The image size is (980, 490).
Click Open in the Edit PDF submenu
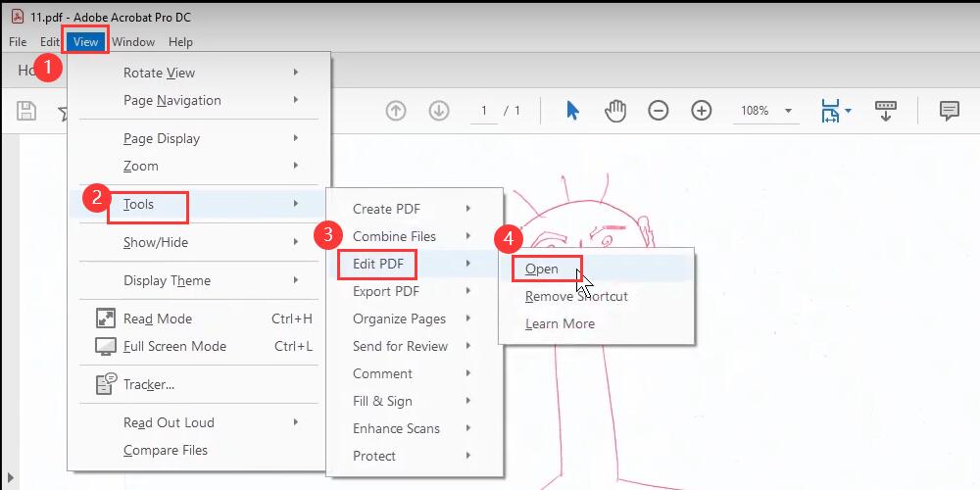click(x=542, y=269)
